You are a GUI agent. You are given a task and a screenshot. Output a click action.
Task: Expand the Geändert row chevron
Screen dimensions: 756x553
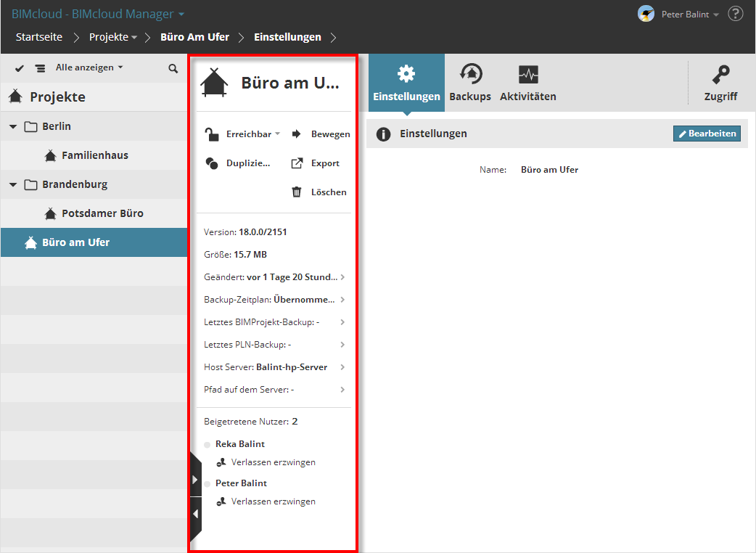(x=342, y=276)
